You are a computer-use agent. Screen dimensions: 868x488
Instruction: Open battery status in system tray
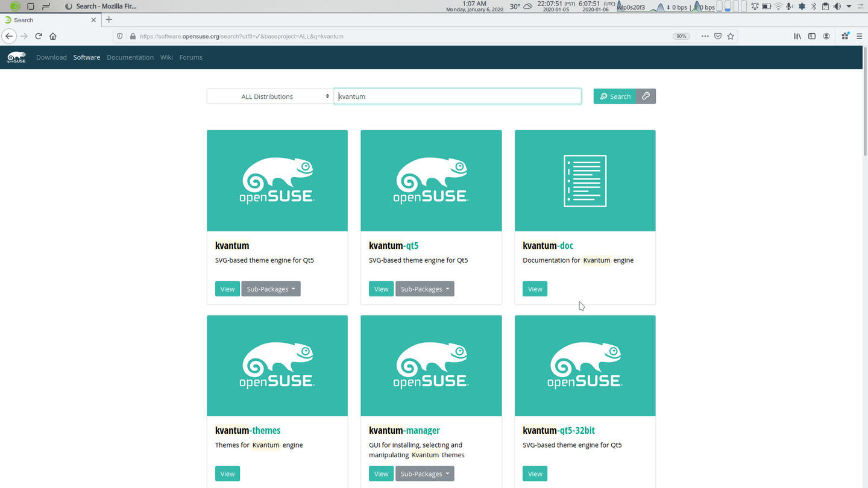click(766, 7)
